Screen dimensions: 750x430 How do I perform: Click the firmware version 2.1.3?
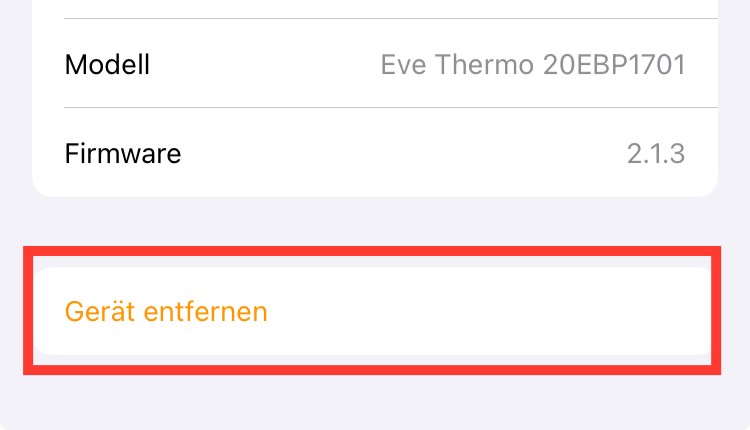point(655,154)
